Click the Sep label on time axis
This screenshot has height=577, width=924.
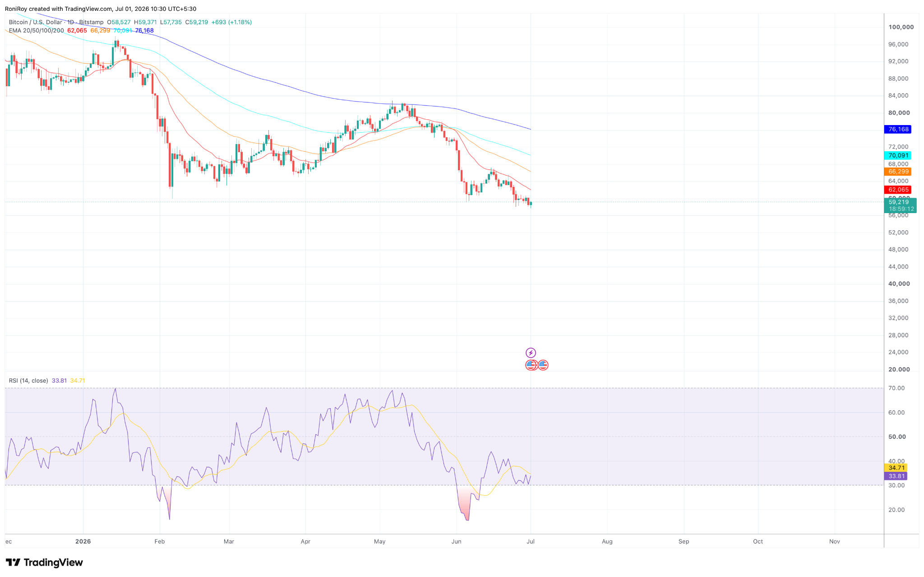pyautogui.click(x=684, y=542)
